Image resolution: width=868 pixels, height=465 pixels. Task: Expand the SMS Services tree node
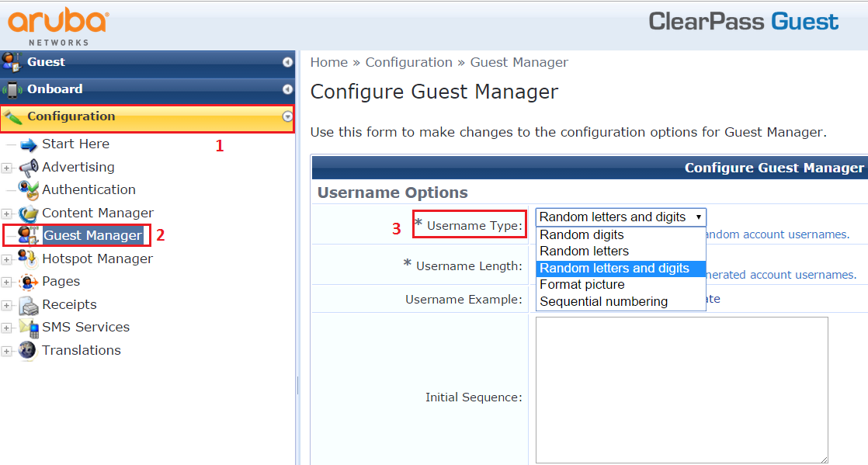(7, 328)
